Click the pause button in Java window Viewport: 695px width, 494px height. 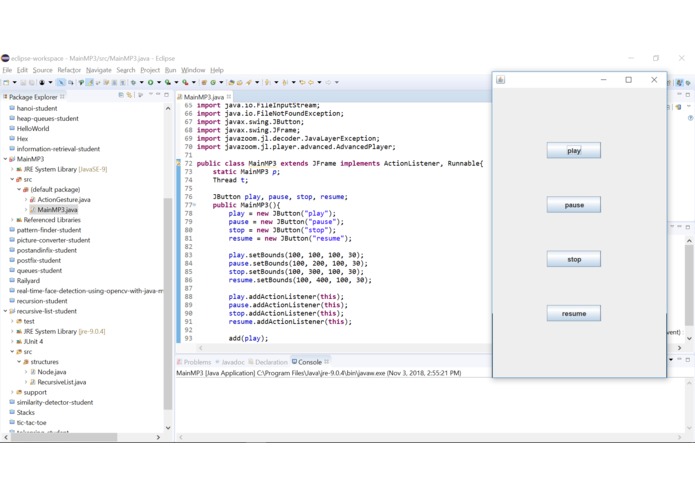[x=574, y=205]
